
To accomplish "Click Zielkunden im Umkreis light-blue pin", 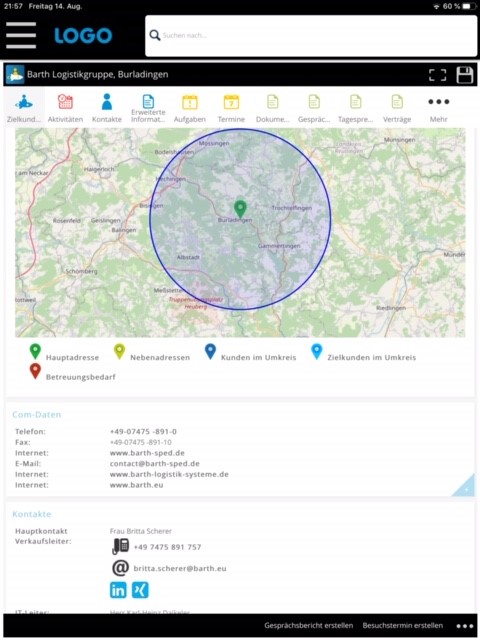I will [317, 351].
